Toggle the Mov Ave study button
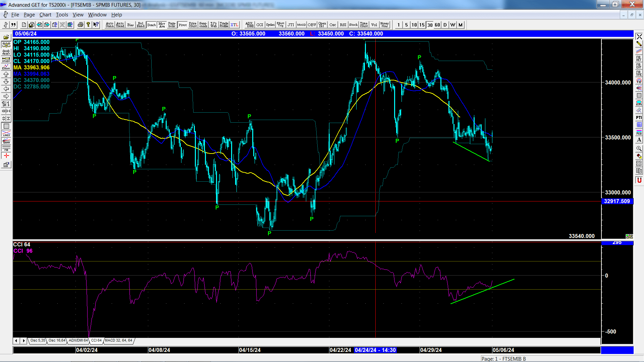Screen dimensions: 644x362 tap(162, 25)
